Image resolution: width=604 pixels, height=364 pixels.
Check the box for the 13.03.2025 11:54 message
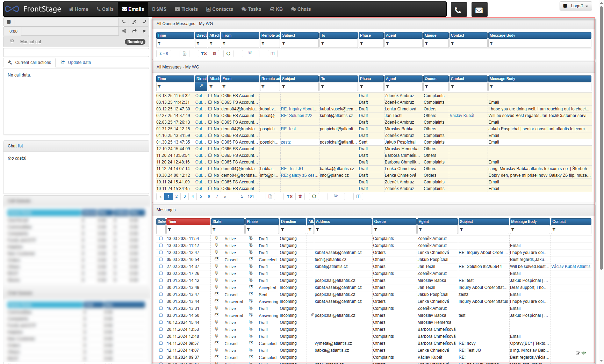[161, 239]
